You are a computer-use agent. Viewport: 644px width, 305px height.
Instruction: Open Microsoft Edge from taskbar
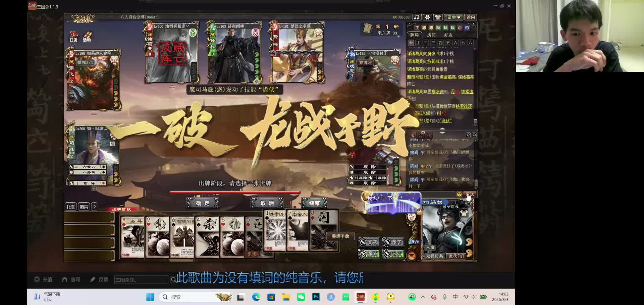tap(256, 297)
